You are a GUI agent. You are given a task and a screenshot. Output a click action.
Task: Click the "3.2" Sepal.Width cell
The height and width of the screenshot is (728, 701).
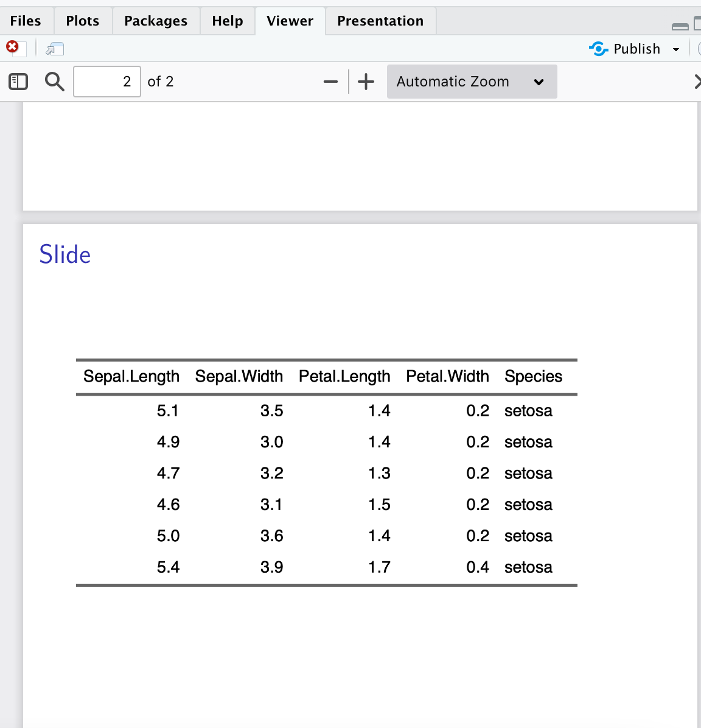pos(271,474)
